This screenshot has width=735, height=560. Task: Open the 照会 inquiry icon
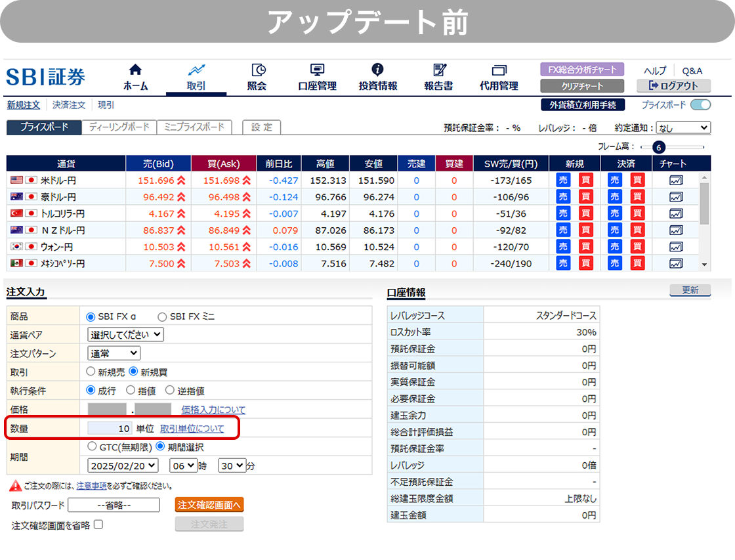259,70
